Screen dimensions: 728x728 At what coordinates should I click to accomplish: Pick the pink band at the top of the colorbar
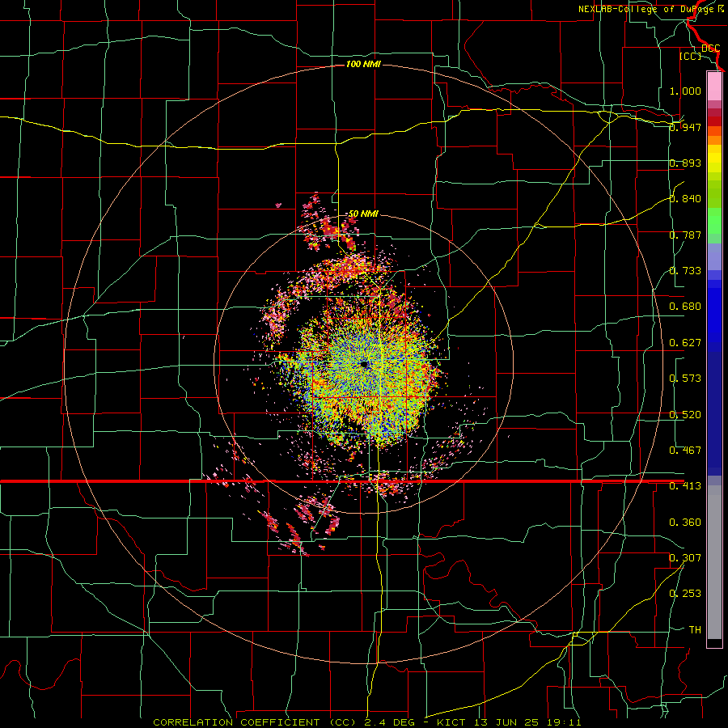click(714, 87)
